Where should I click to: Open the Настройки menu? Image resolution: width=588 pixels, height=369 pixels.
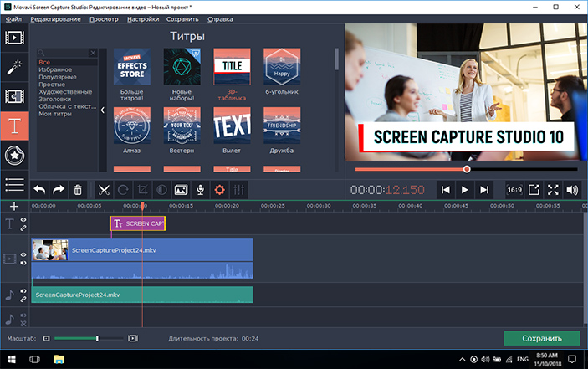pos(144,17)
